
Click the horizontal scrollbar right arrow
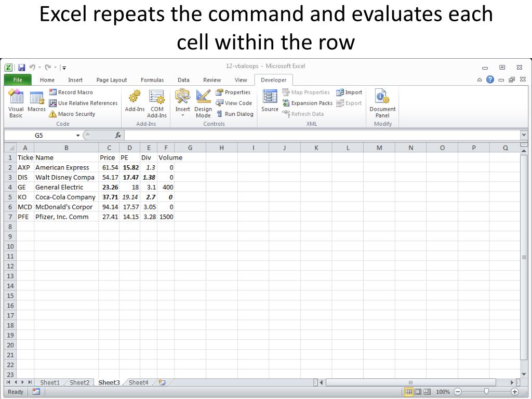point(512,382)
